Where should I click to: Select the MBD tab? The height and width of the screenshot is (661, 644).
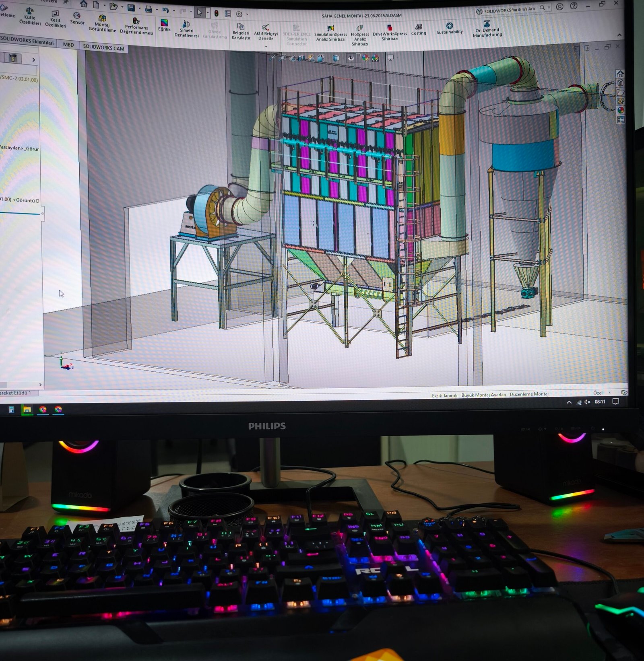(68, 44)
